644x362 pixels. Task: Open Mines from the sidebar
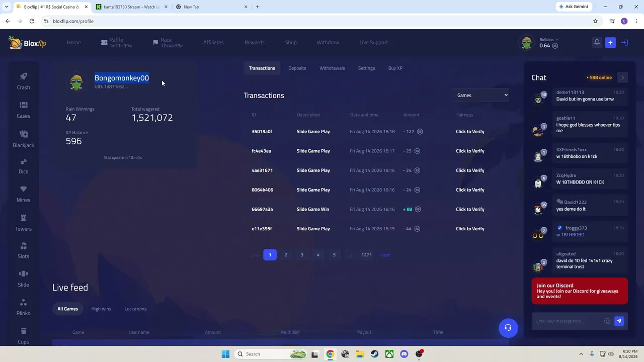(23, 195)
